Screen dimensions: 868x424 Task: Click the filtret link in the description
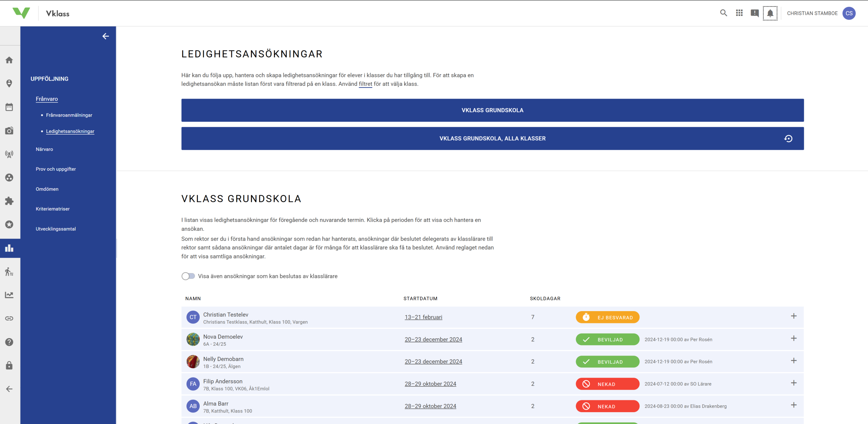point(365,84)
